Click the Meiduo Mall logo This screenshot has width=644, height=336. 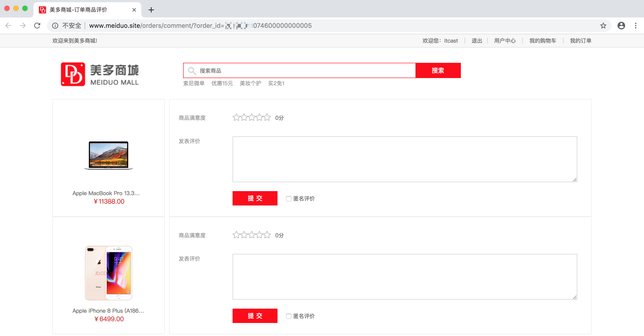[x=100, y=74]
